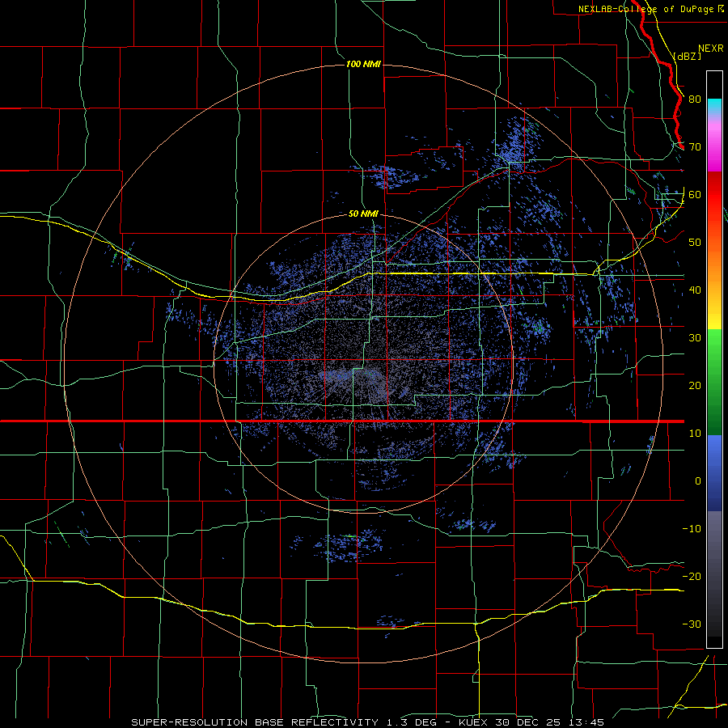This screenshot has height=728, width=728.
Task: Click the 1.3 DEG elevation text in caption
Action: [x=412, y=722]
